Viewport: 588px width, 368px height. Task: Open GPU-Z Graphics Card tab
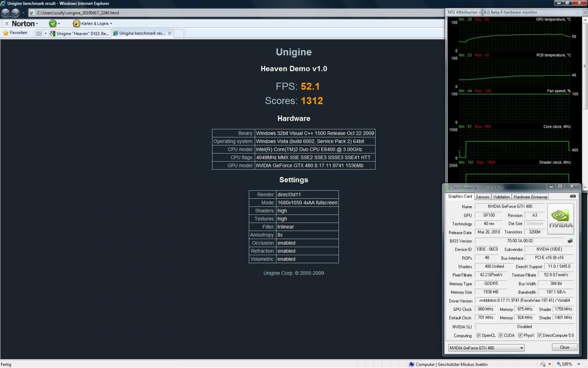point(460,197)
